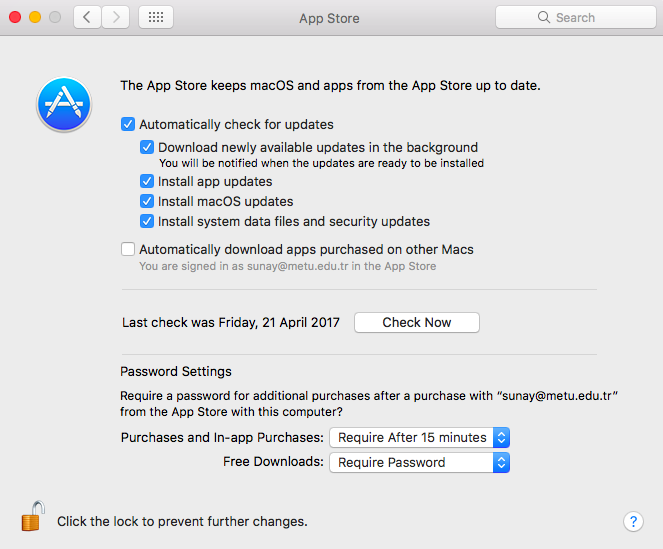Toggle Install macOS updates checkbox
Image resolution: width=663 pixels, height=549 pixels.
coord(147,201)
